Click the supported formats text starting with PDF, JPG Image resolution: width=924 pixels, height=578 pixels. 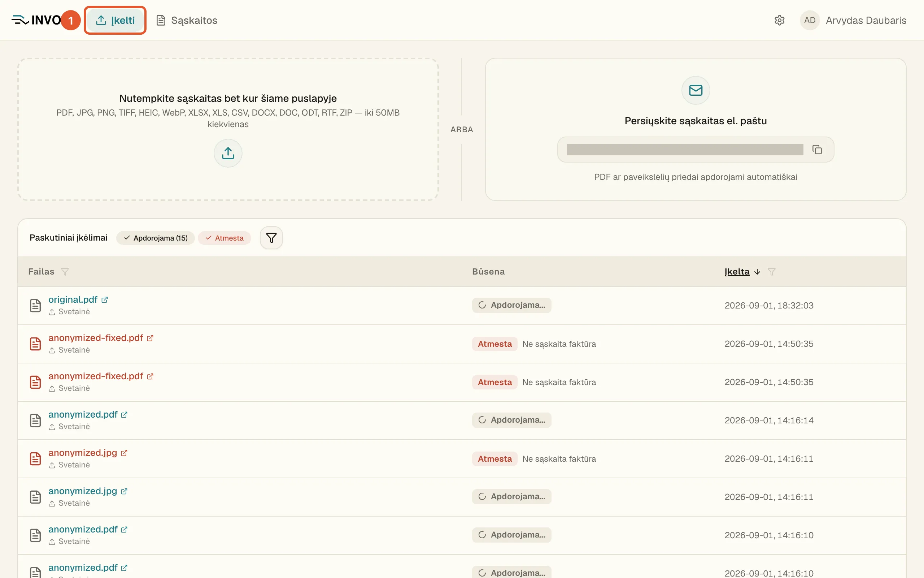pos(228,118)
